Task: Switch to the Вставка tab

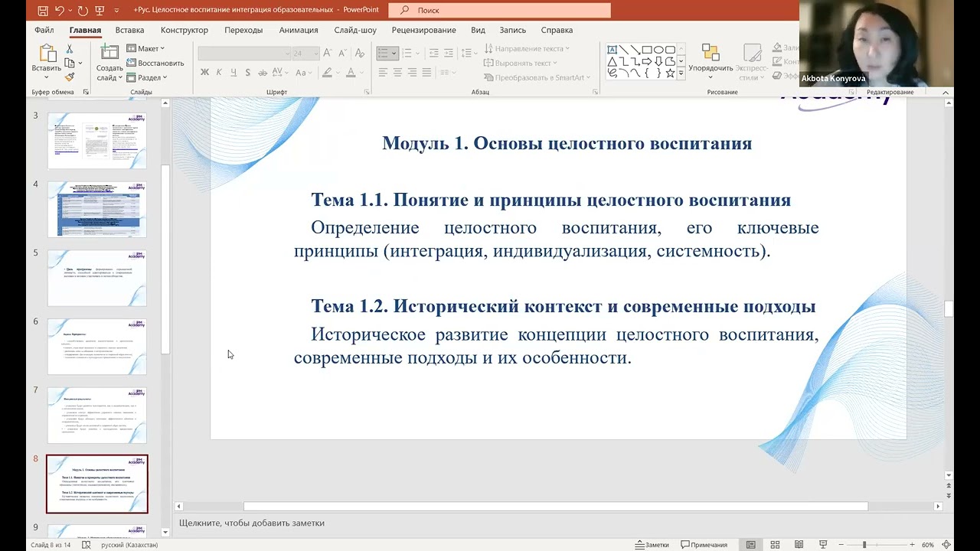Action: pyautogui.click(x=130, y=30)
